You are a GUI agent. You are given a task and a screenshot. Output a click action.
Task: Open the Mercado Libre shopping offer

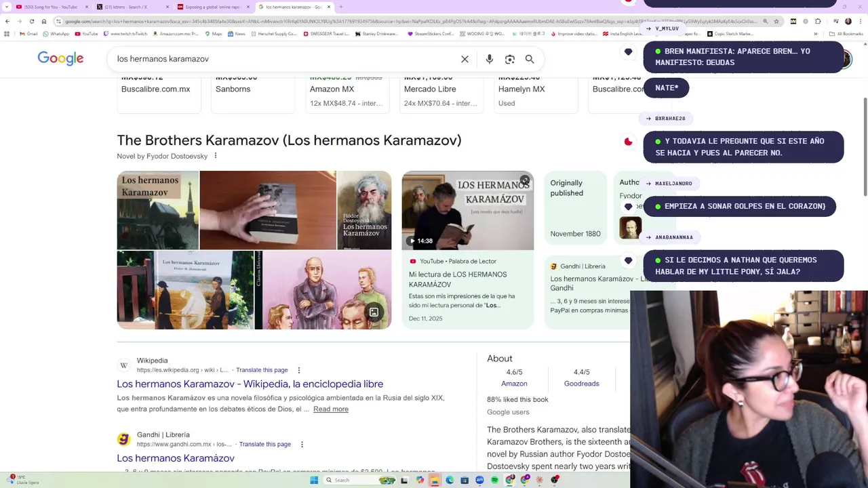click(441, 94)
